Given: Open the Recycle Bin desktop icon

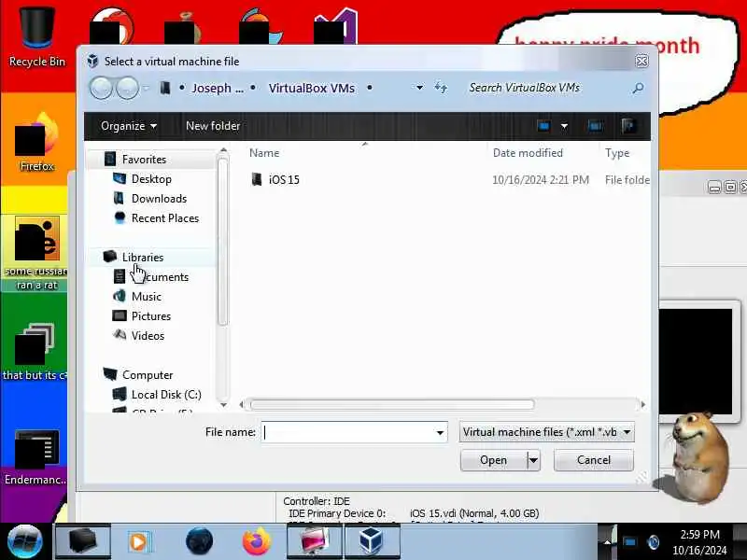Looking at the screenshot, I should 36,38.
